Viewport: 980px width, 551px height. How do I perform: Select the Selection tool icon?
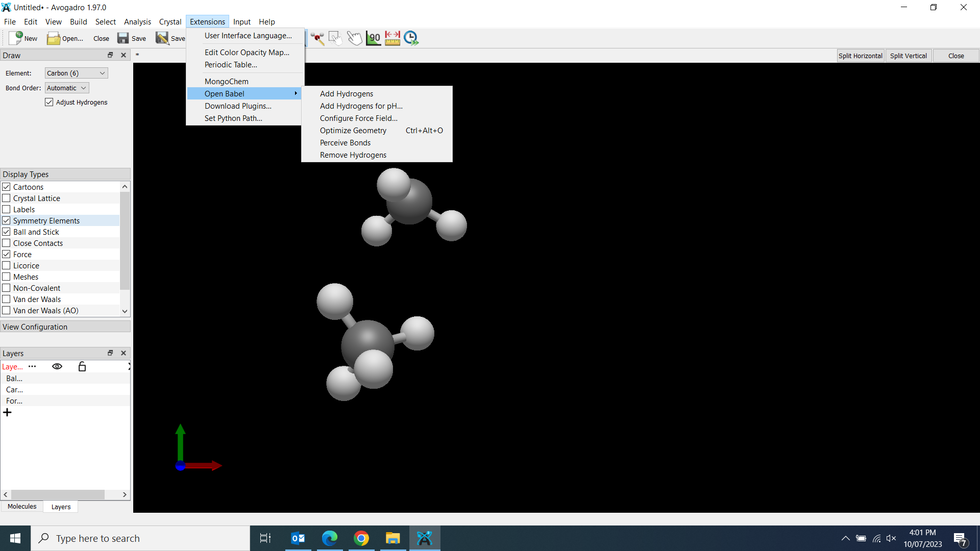[335, 38]
